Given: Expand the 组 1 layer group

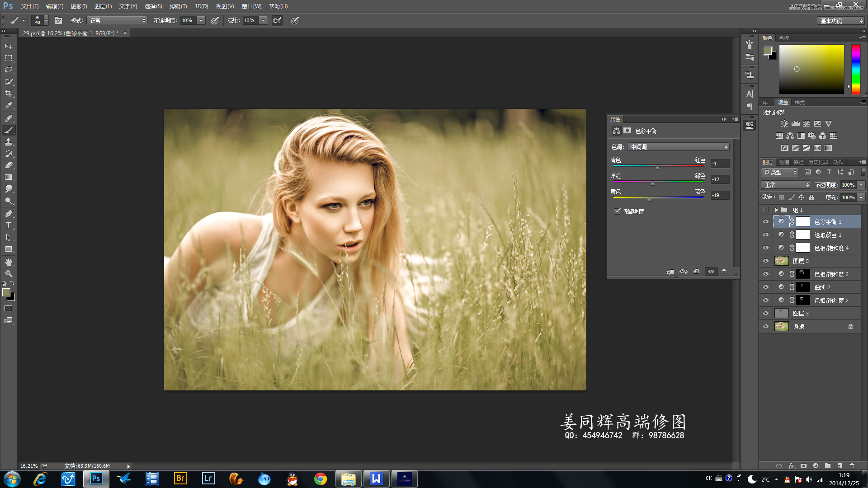Looking at the screenshot, I should coord(776,210).
